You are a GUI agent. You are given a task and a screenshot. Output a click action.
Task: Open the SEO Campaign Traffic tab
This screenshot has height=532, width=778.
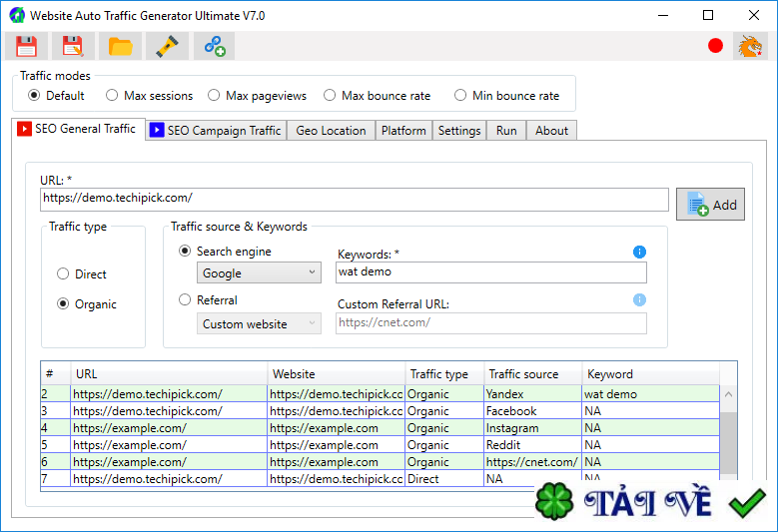(216, 131)
